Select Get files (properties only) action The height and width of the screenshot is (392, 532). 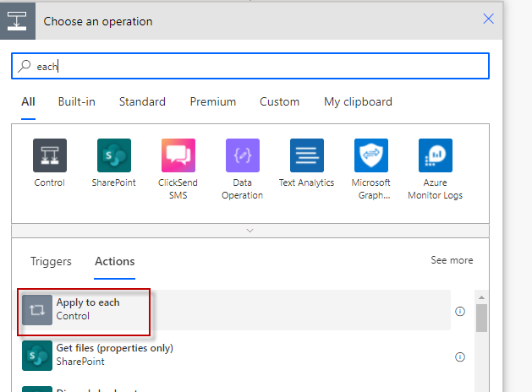point(114,354)
